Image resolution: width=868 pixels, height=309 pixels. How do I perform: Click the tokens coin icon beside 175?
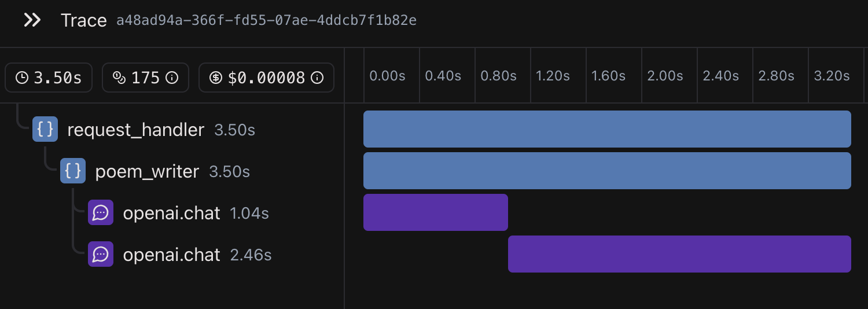pyautogui.click(x=119, y=78)
